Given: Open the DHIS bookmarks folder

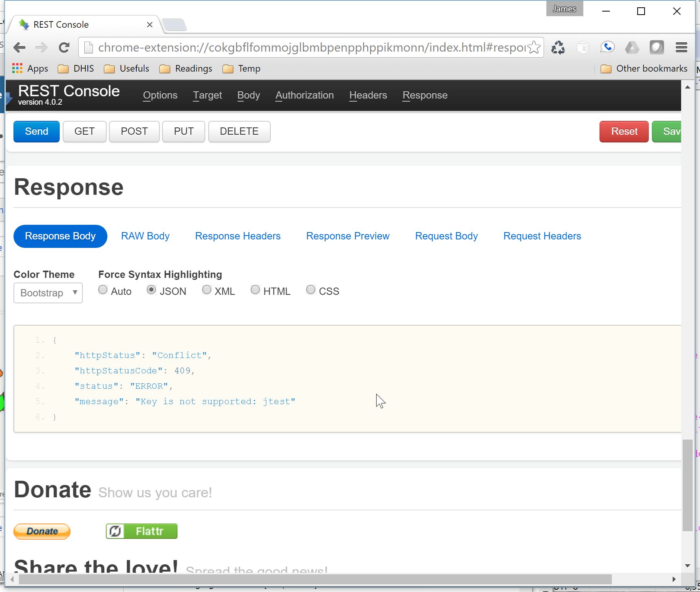Looking at the screenshot, I should (76, 69).
